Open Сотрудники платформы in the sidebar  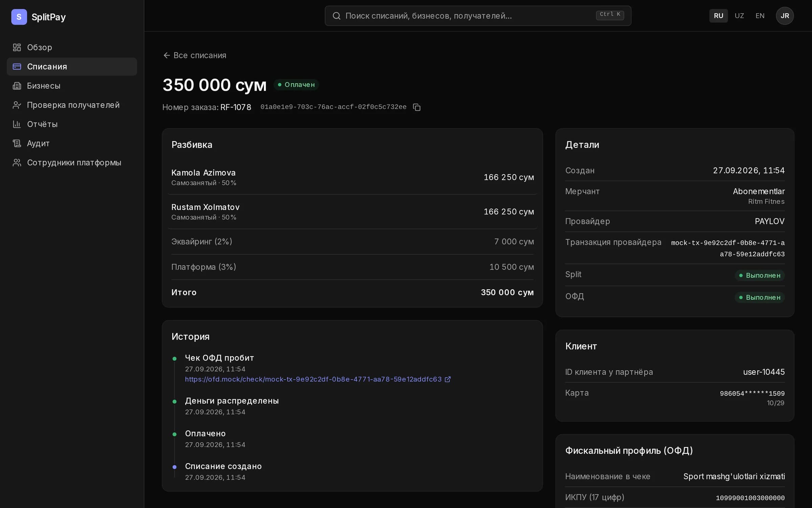72,163
